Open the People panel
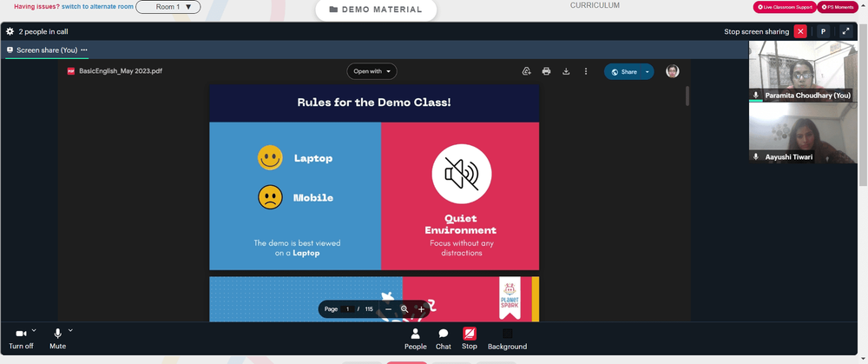Screen dimensions: 868x364 [415, 339]
